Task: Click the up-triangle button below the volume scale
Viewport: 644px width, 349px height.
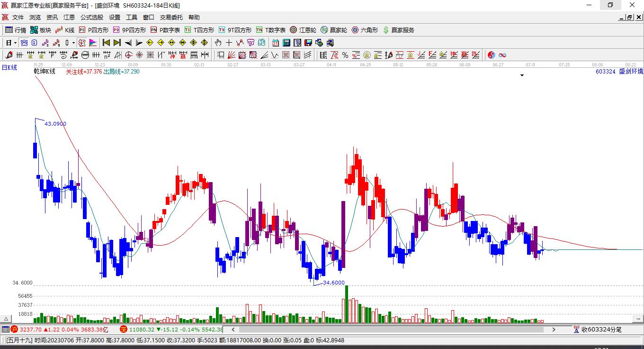Action: pyautogui.click(x=6, y=319)
